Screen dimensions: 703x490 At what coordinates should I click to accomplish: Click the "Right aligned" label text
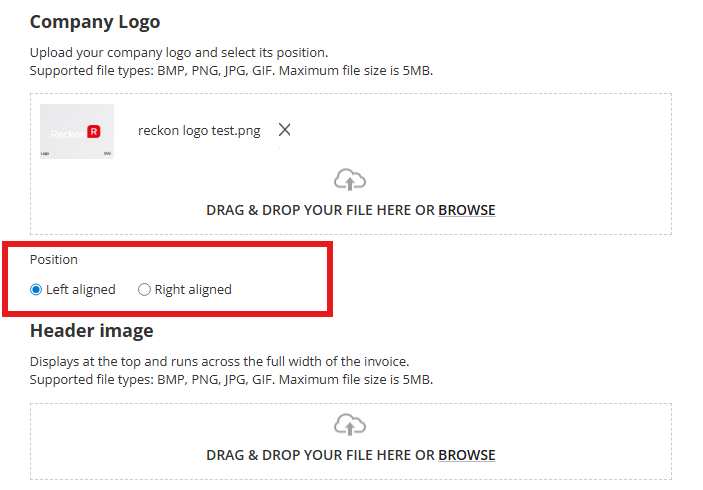193,290
